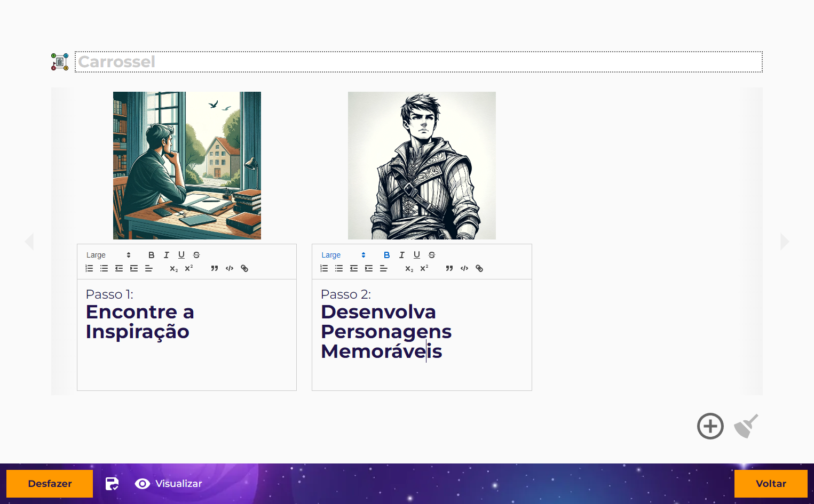
Task: Open Large size dropdown in Passo 1 editor
Action: point(108,255)
